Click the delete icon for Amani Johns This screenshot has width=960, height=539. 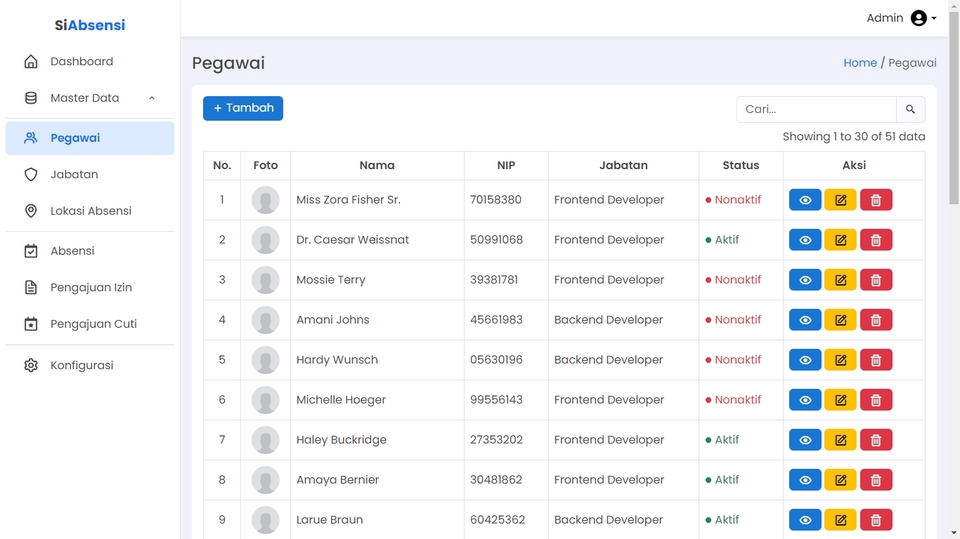pyautogui.click(x=876, y=320)
